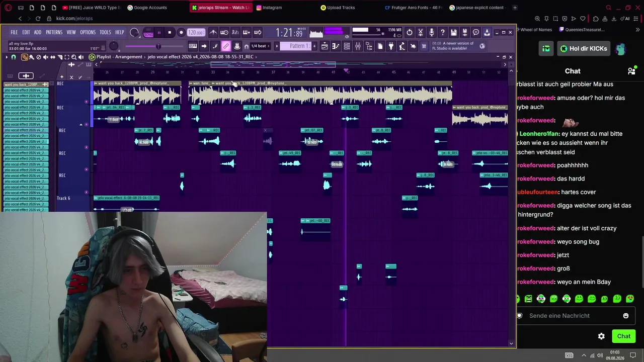Open the FILE menu in FL Studio
The height and width of the screenshot is (362, 644).
(14, 32)
